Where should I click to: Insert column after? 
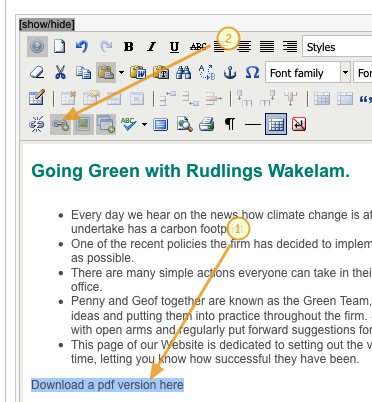[x=267, y=98]
